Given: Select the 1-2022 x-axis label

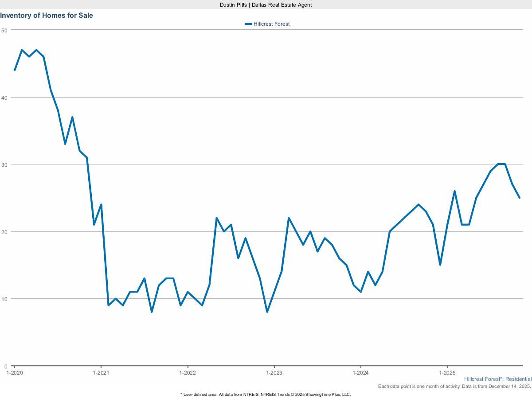Looking at the screenshot, I should [x=188, y=373].
